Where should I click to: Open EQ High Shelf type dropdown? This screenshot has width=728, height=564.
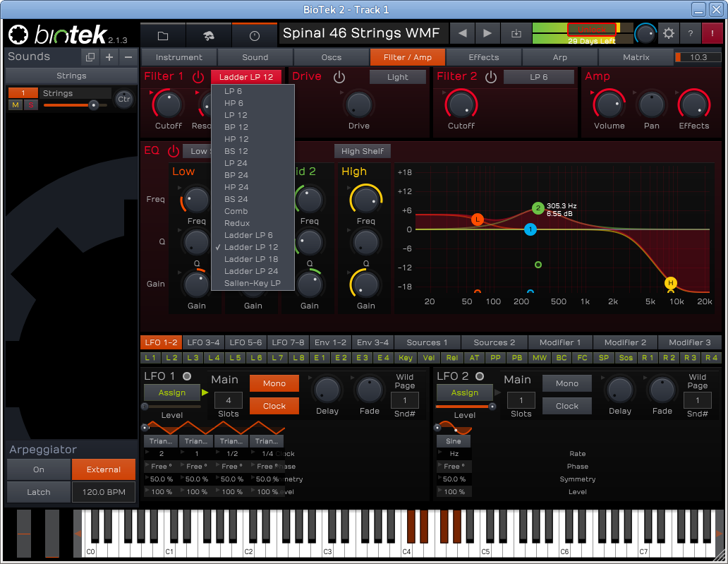362,151
